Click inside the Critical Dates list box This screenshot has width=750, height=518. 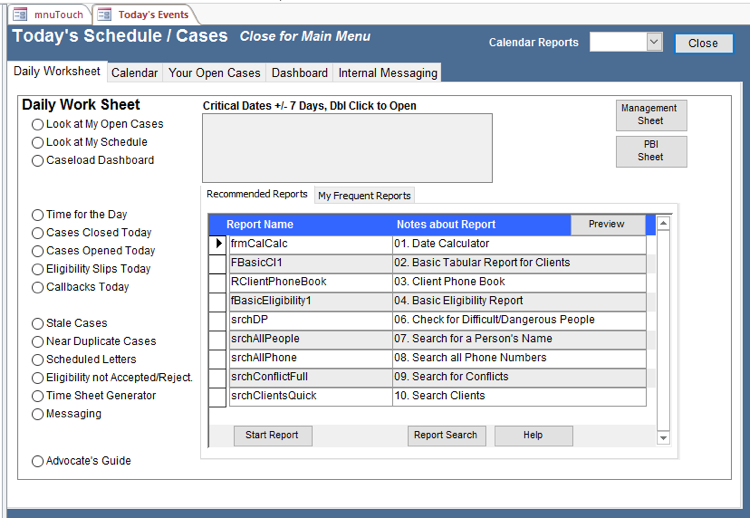[347, 148]
